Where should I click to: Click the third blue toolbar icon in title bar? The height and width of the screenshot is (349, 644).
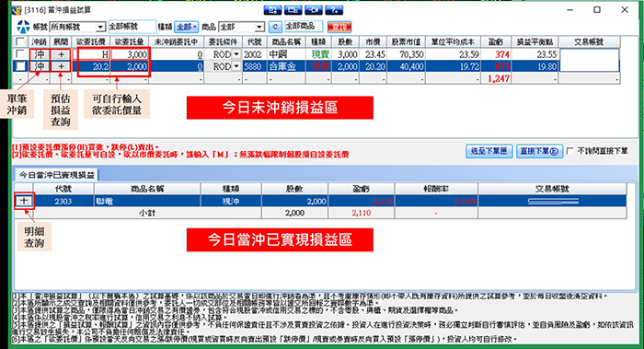coord(314,10)
